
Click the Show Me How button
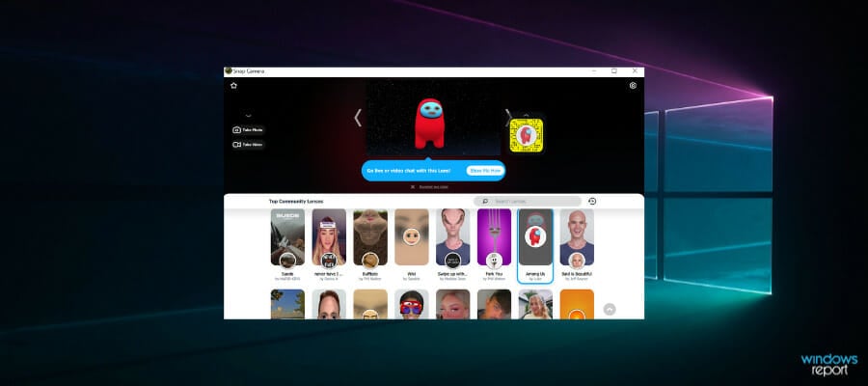(485, 171)
